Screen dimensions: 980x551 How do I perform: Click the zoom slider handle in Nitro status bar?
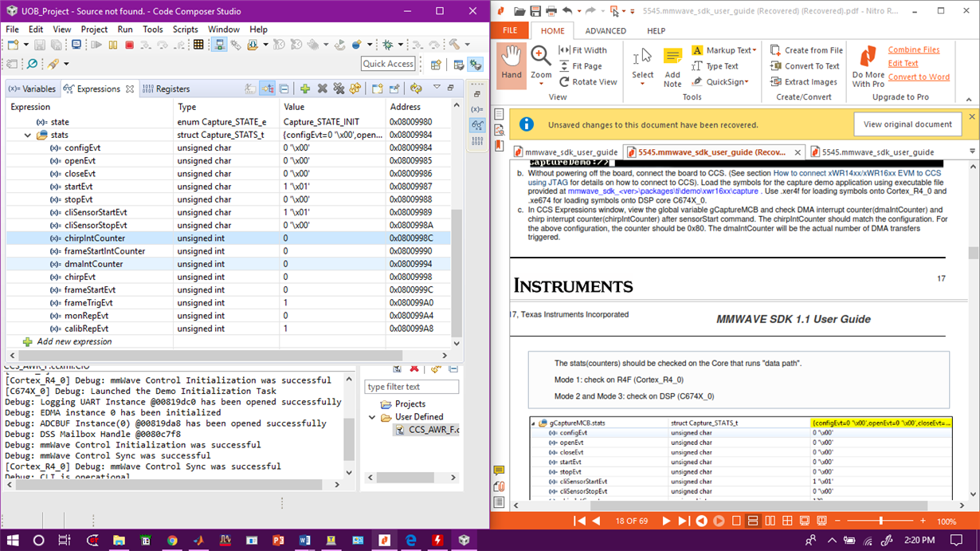[880, 521]
